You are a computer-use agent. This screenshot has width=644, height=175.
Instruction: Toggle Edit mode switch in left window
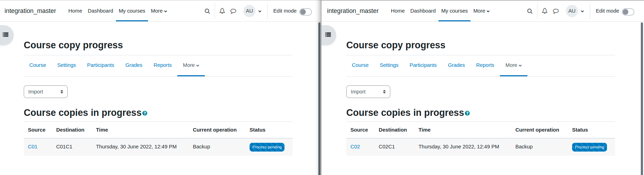(x=305, y=12)
